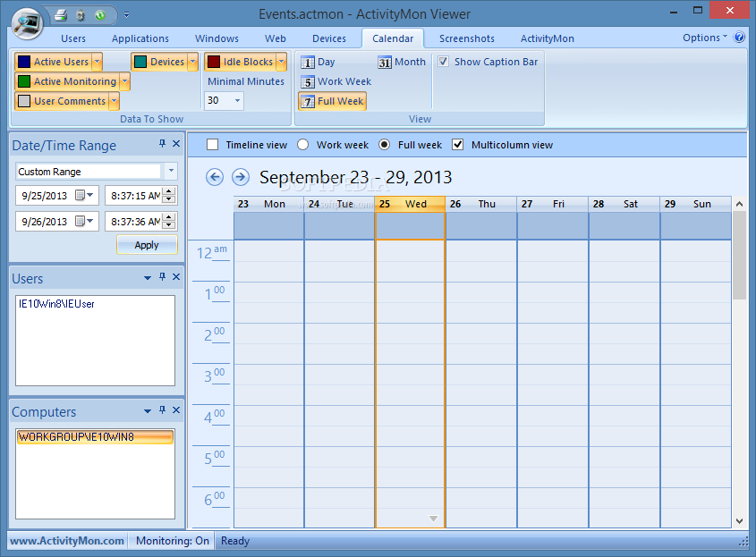Screen dimensions: 756x557
Task: Select the Day view icon
Action: point(308,63)
